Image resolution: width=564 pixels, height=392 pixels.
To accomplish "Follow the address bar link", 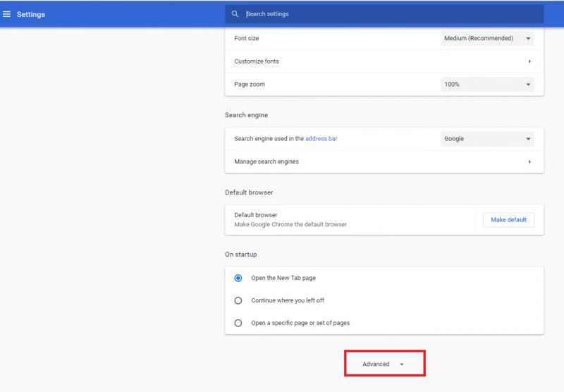I will [x=321, y=139].
